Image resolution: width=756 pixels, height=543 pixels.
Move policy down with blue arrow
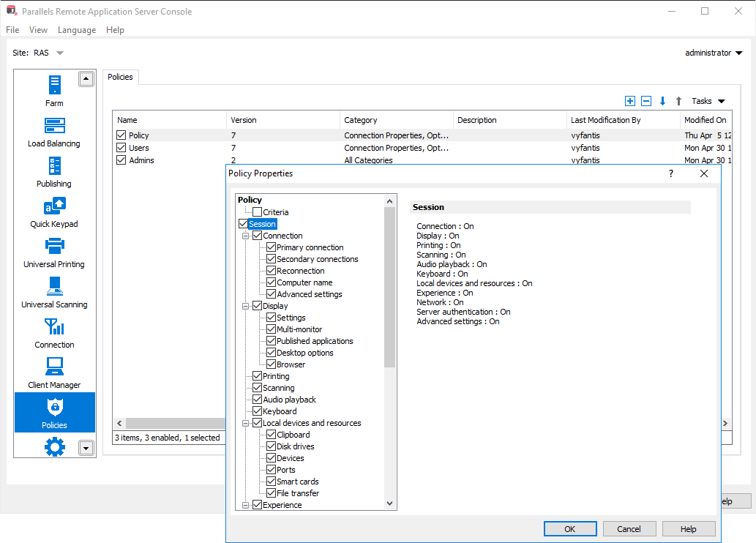[x=662, y=101]
